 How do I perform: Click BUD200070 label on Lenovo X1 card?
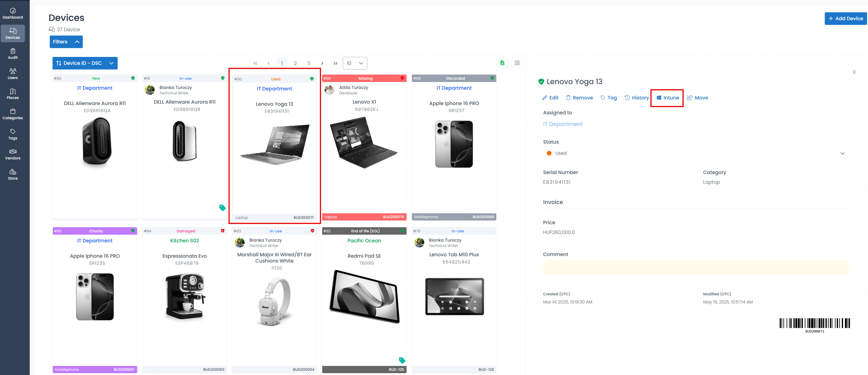point(393,217)
